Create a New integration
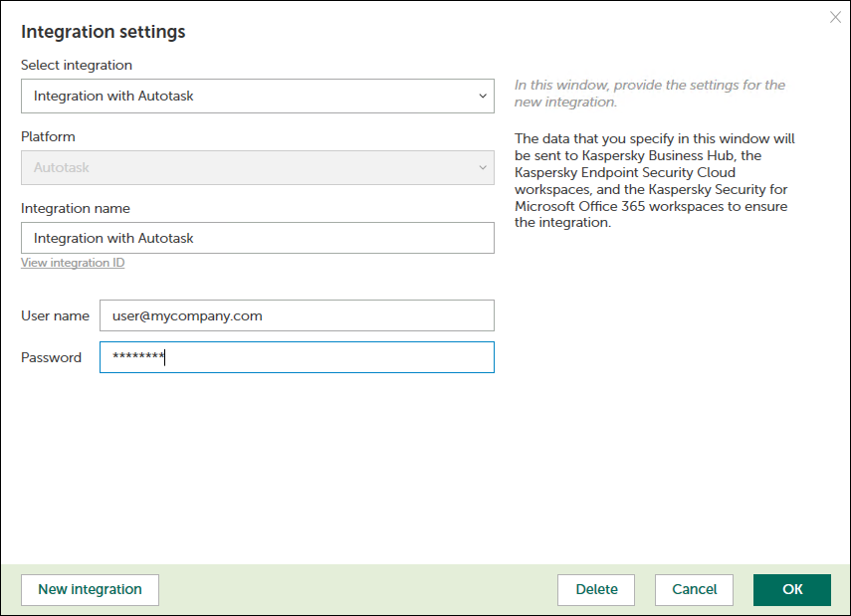Viewport: 851px width, 616px height. click(x=89, y=589)
